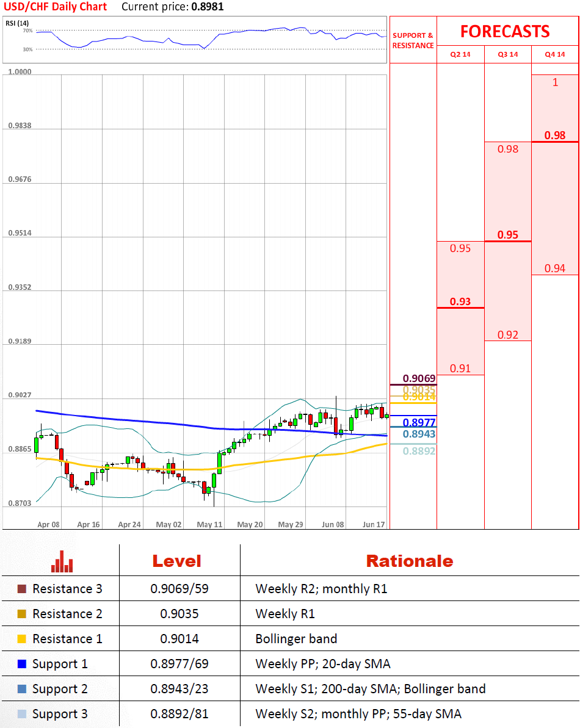580x728 pixels.
Task: Click the level cell 0.8977/69
Action: [179, 664]
